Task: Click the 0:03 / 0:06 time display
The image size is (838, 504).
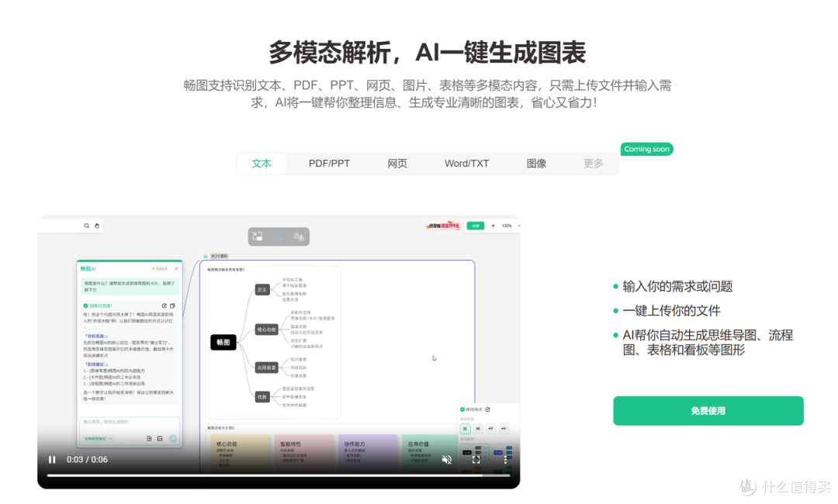Action: (x=87, y=460)
